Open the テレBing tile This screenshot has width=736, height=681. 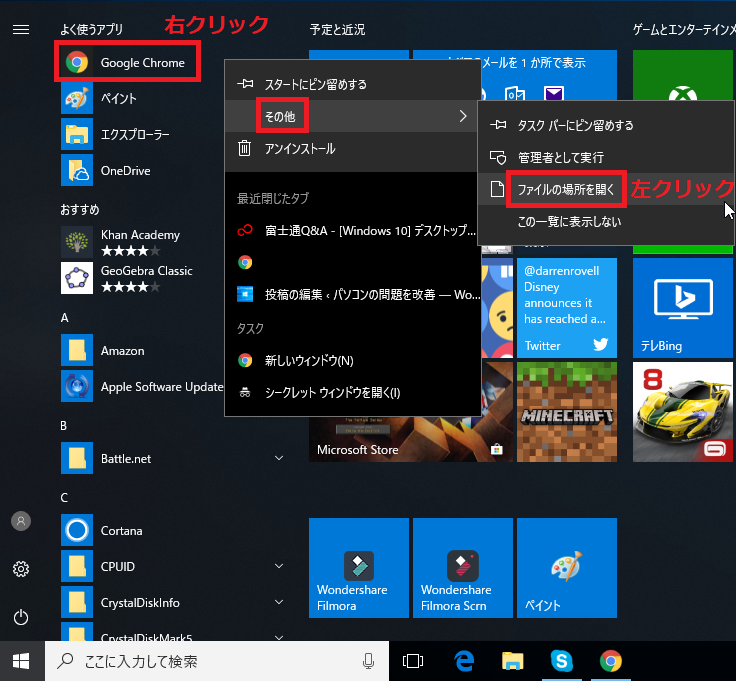[682, 308]
